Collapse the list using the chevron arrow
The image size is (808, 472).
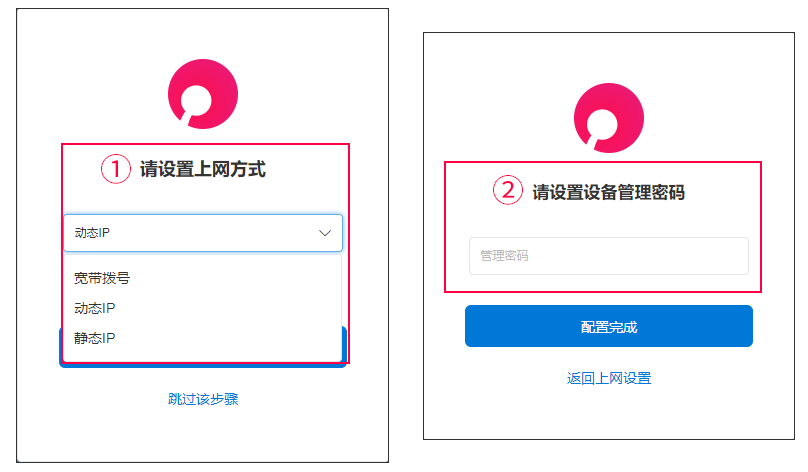tap(325, 233)
